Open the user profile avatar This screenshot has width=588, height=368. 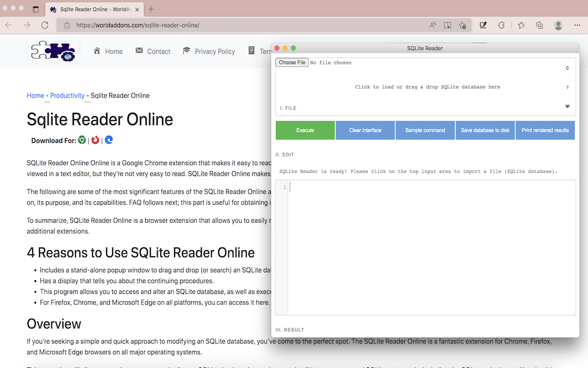tap(558, 25)
